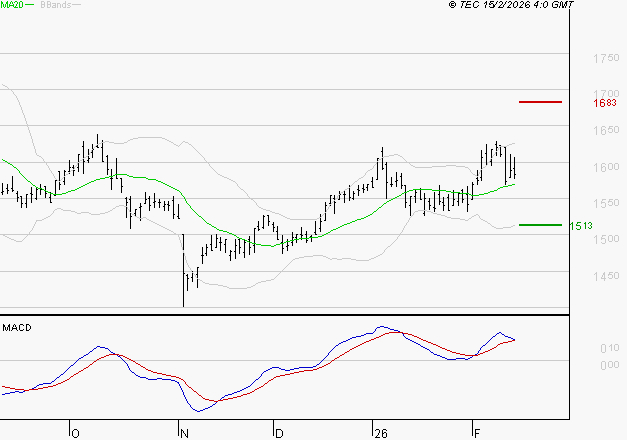Click the MACD 0.00 scale label
The image size is (627, 440).
pos(609,364)
